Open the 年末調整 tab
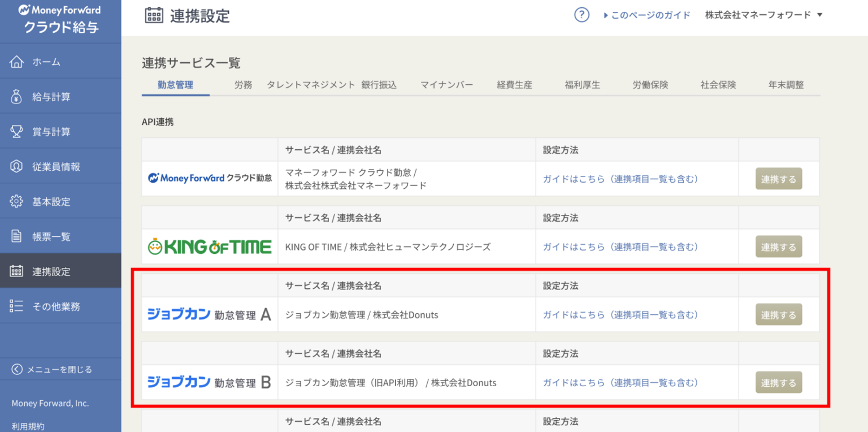The width and height of the screenshot is (868, 432). [x=785, y=85]
